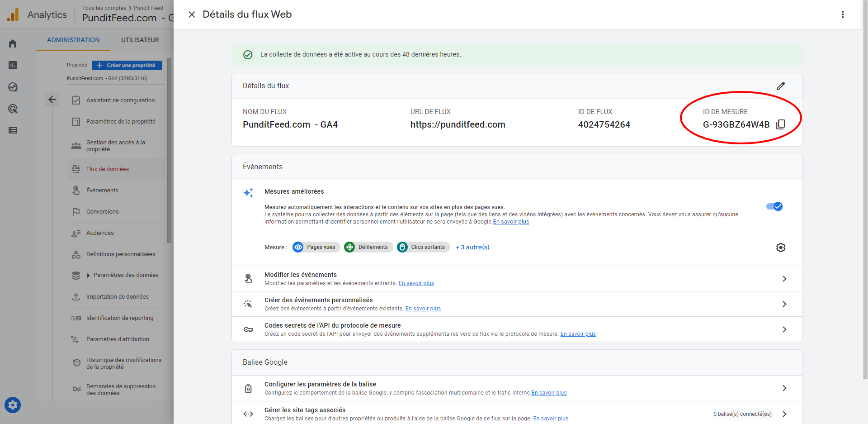Click the Home icon in left sidebar
The width and height of the screenshot is (868, 424).
click(13, 44)
